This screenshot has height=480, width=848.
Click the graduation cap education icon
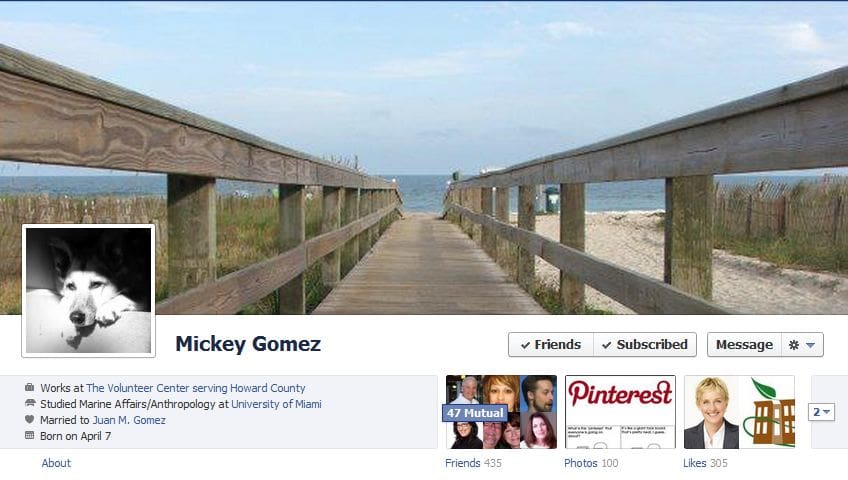[30, 403]
